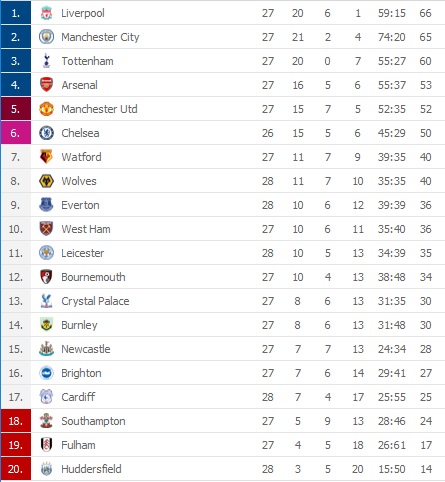Open the Watford team link
Image resolution: width=445 pixels, height=482 pixels.
[x=81, y=157]
